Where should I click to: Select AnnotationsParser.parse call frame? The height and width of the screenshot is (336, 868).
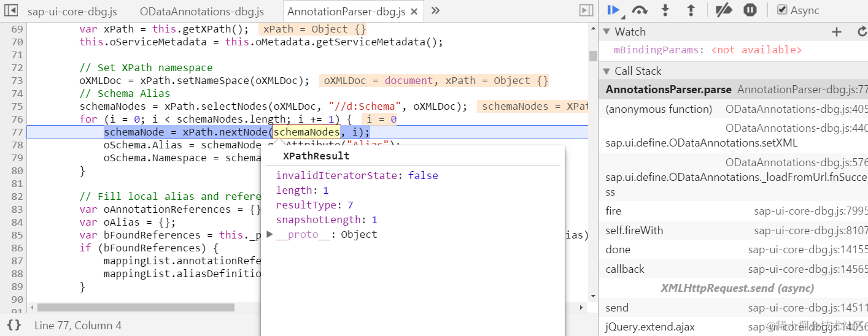(734, 90)
